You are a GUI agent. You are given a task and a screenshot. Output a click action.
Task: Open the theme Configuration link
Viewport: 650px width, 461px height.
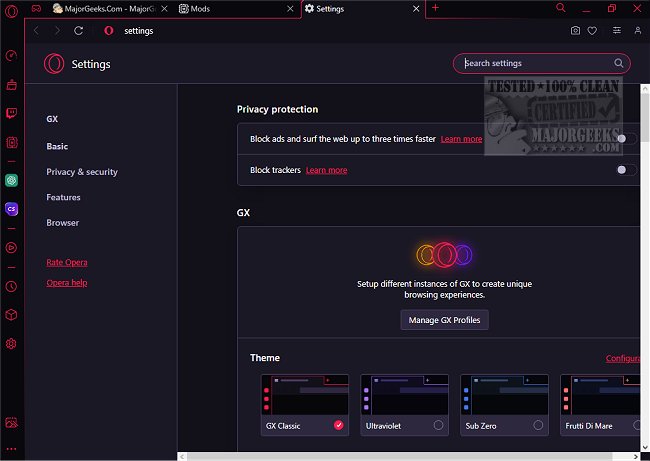point(623,358)
